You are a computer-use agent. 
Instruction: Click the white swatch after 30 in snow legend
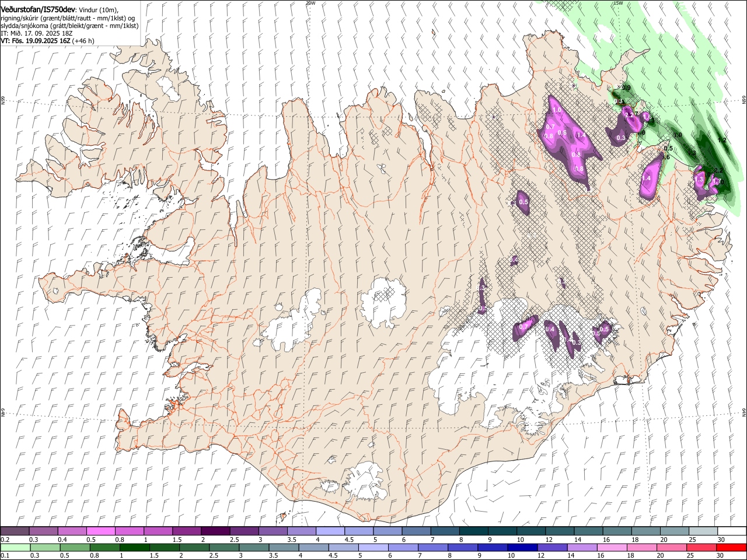click(x=732, y=531)
